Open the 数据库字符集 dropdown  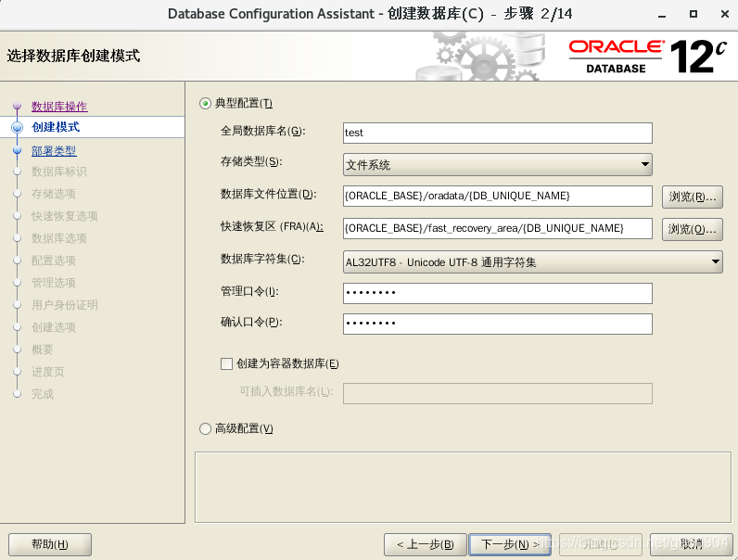533,262
